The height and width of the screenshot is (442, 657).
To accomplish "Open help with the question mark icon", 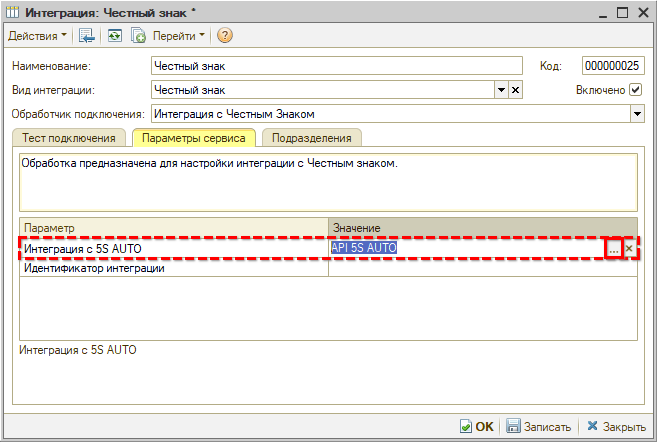I will [224, 35].
